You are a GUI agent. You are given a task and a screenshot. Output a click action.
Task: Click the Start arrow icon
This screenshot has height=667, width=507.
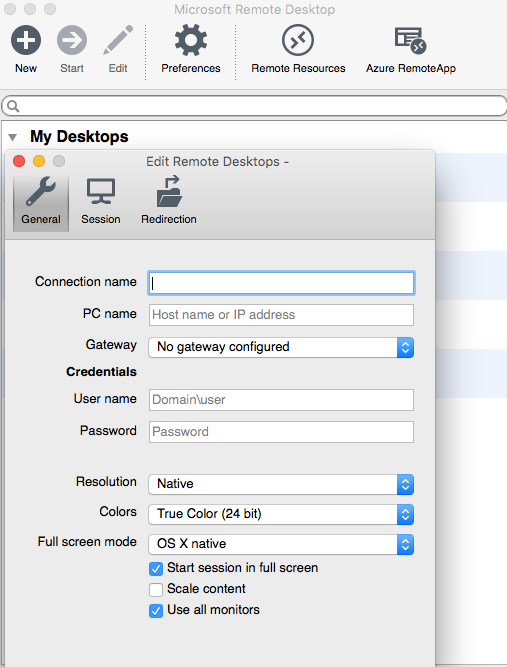click(x=72, y=40)
